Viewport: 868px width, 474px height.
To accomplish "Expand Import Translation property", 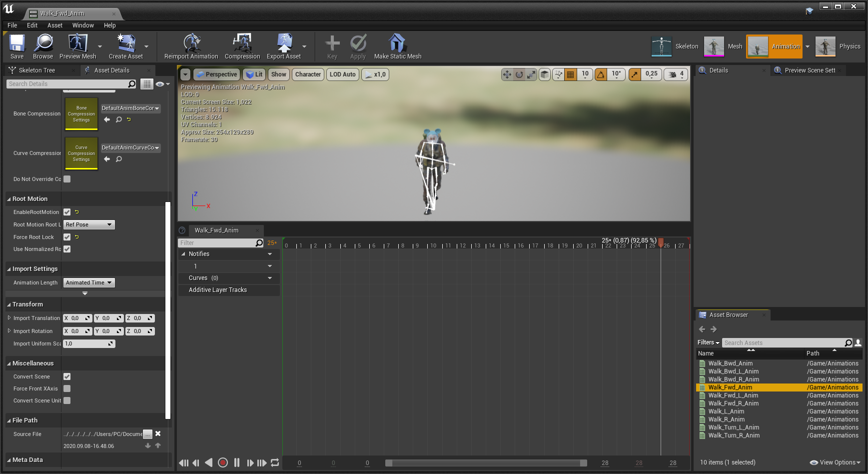I will [9, 318].
